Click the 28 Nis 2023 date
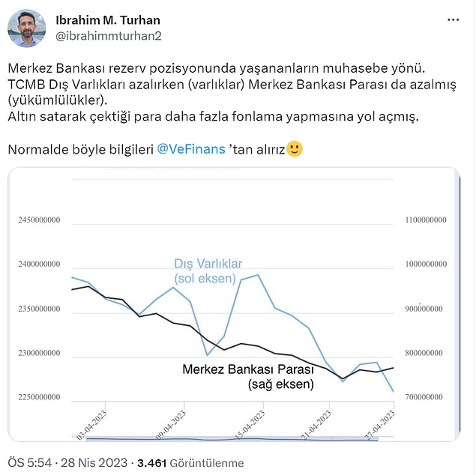This screenshot has height=475, width=476. click(x=94, y=463)
